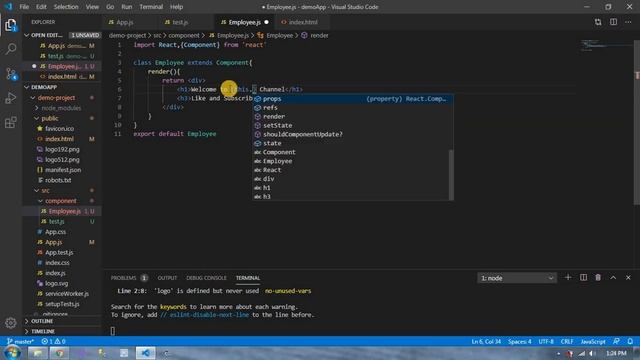Image resolution: width=640 pixels, height=360 pixels.
Task: Open Source Control view in activity bar
Action: [x=11, y=74]
